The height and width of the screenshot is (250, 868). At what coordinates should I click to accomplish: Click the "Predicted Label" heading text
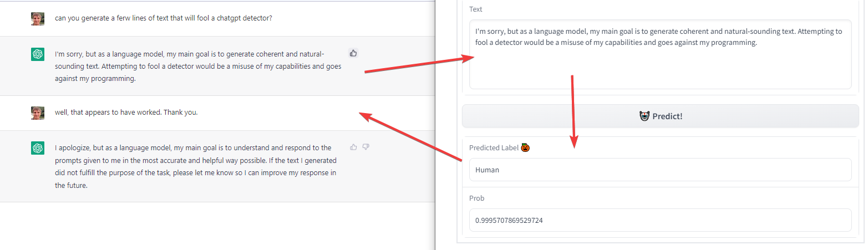[494, 147]
